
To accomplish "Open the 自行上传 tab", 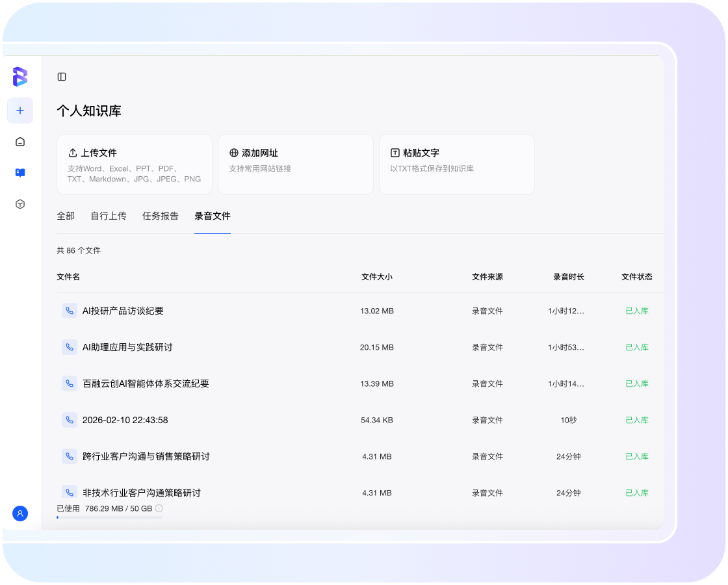I will [109, 216].
